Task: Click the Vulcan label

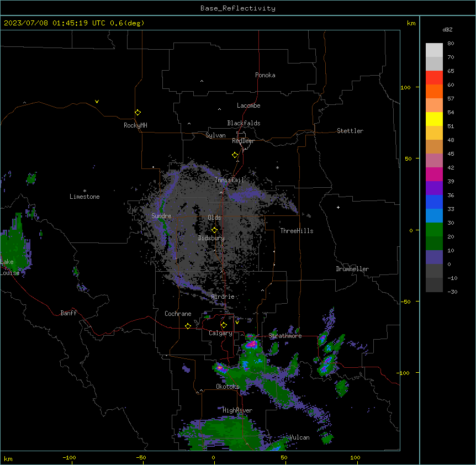Action: pyautogui.click(x=299, y=437)
